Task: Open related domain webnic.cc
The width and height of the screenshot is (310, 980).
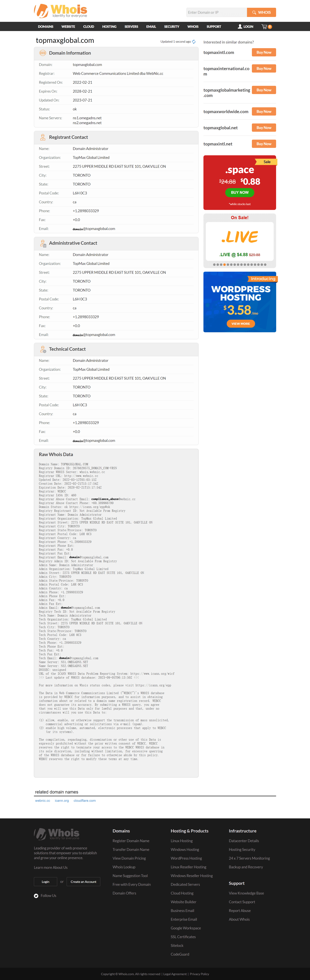Action: pos(43,801)
